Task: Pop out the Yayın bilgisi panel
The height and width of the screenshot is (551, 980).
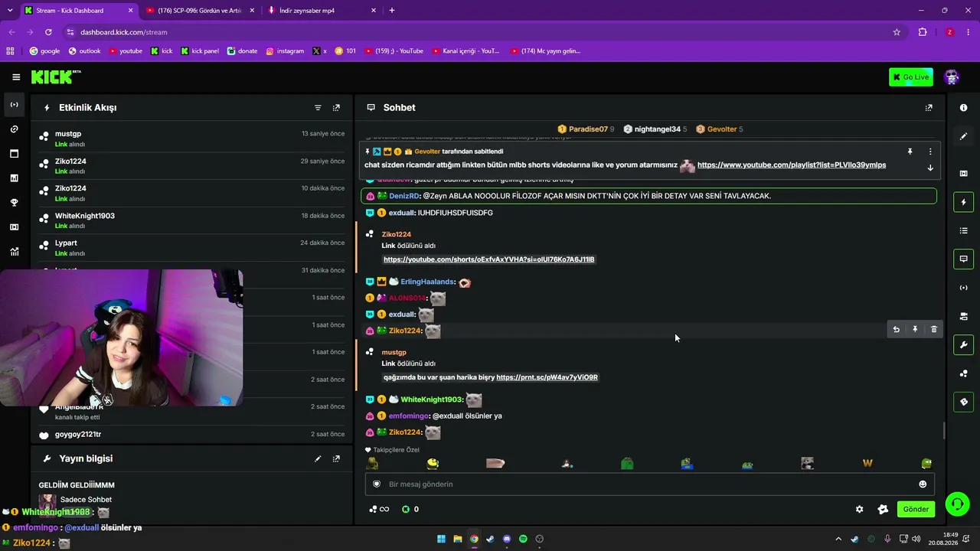Action: coord(336,459)
